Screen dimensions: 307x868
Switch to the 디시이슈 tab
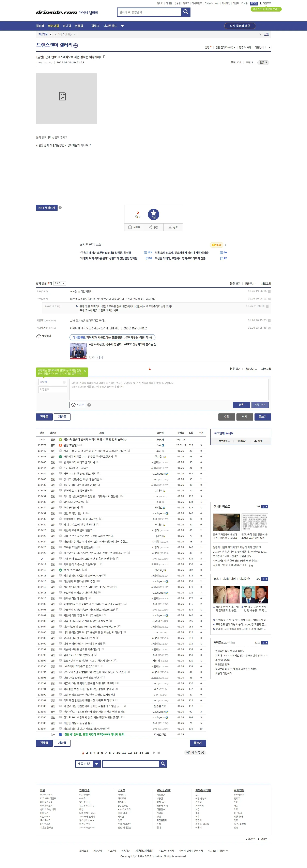(245, 579)
